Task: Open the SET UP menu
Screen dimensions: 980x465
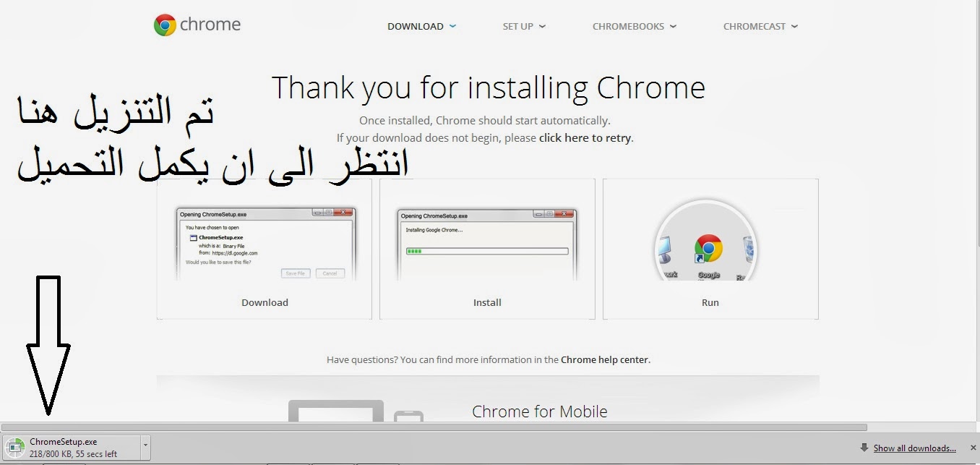Action: coord(518,27)
